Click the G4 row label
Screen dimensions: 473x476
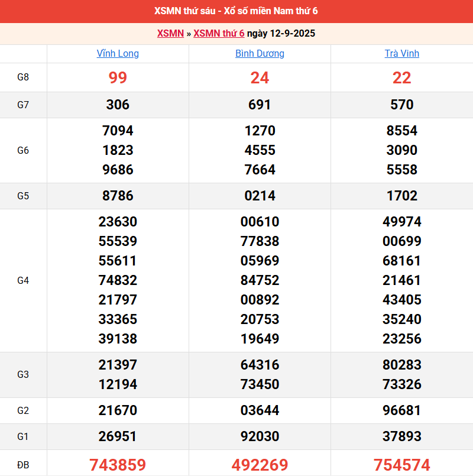(23, 280)
